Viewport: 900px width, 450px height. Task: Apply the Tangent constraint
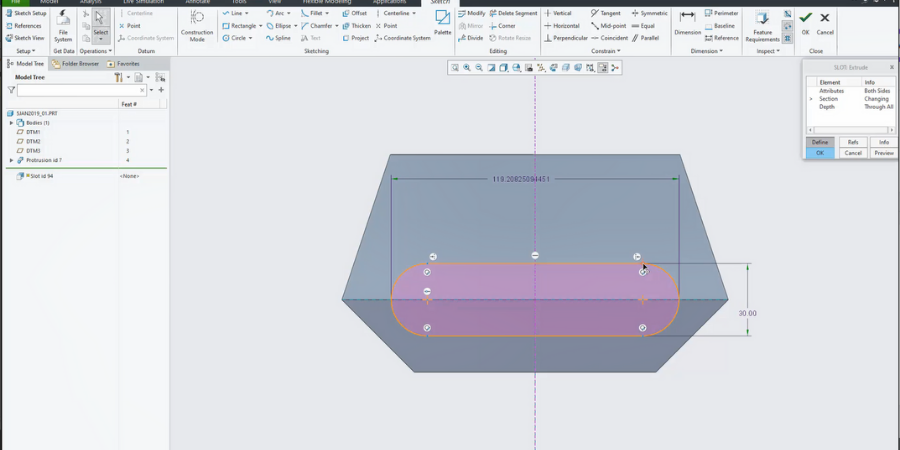pyautogui.click(x=605, y=13)
